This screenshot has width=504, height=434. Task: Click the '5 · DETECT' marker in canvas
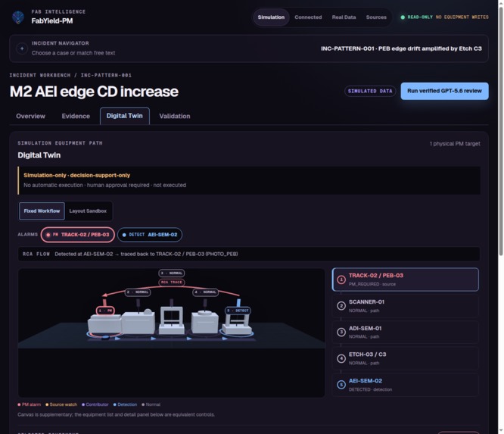click(x=238, y=311)
